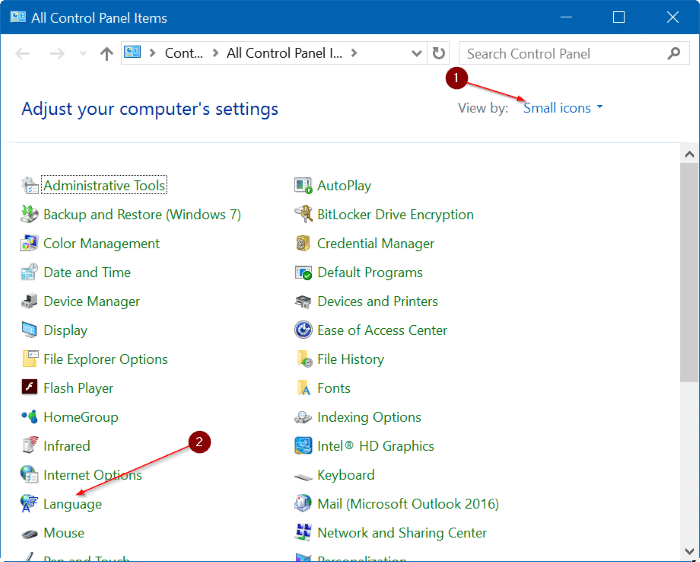The width and height of the screenshot is (700, 562).
Task: Open the Administrative Tools icon
Action: click(30, 186)
